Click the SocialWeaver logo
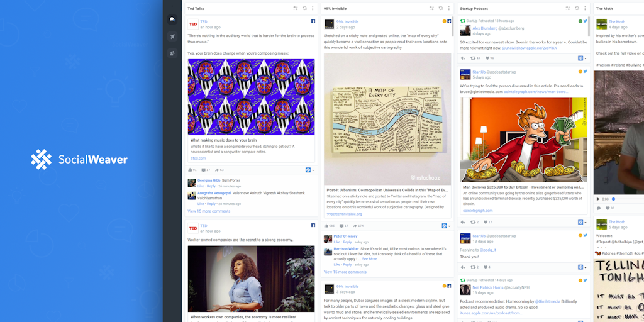Viewport: 644px width, 322px height. [79, 159]
